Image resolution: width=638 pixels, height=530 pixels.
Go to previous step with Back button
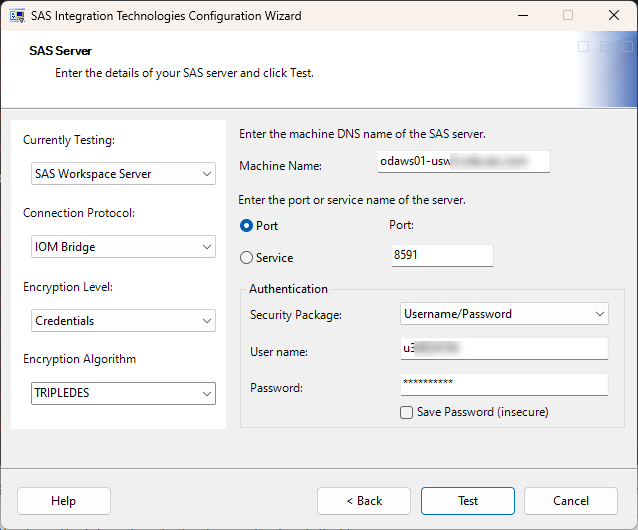[x=364, y=501]
